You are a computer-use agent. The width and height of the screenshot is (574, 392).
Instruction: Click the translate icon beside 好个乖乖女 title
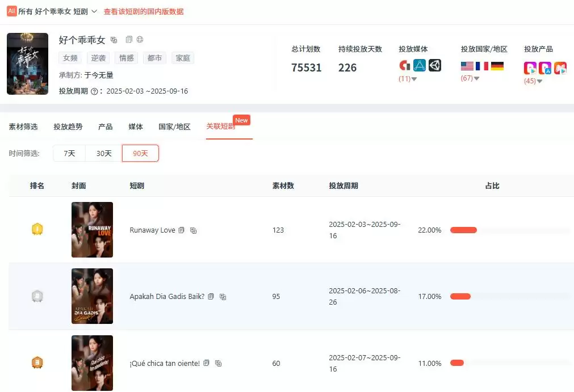click(114, 40)
